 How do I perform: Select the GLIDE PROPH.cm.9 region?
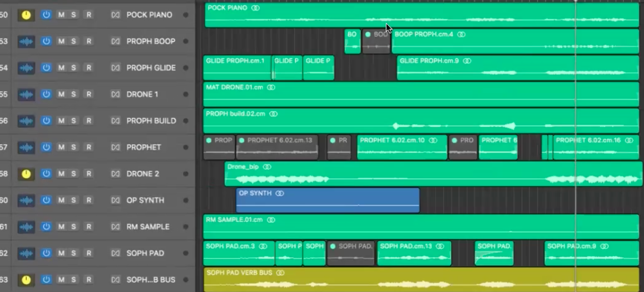click(518, 68)
